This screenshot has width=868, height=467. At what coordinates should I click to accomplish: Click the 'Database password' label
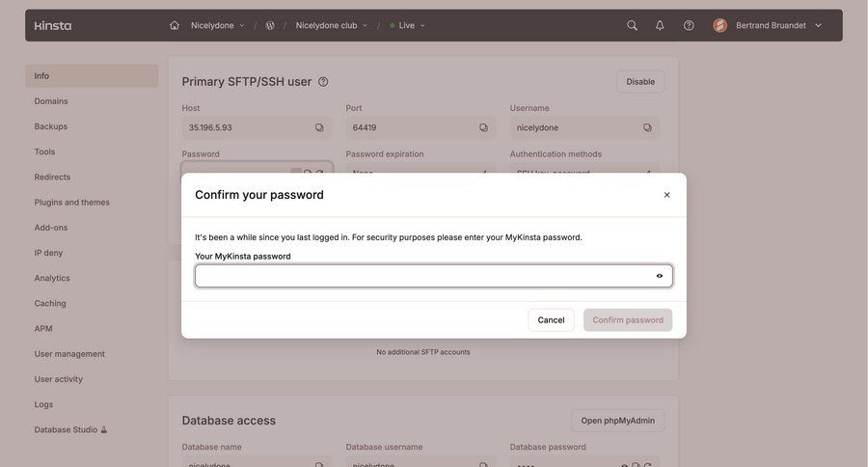[x=548, y=447]
